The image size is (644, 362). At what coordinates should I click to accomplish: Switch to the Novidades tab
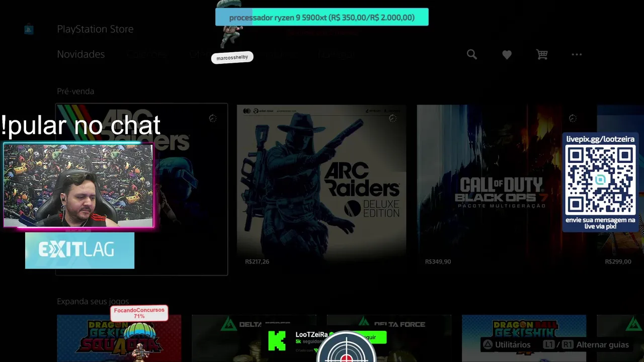click(80, 54)
